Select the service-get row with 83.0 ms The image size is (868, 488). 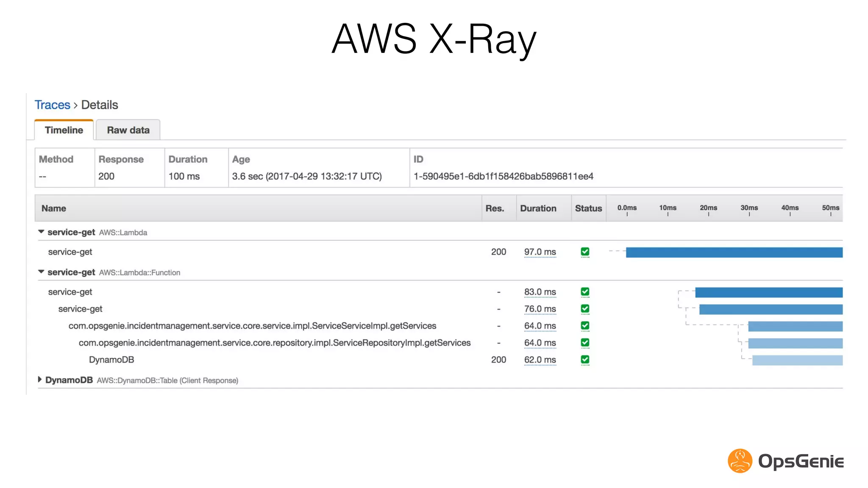(440, 292)
